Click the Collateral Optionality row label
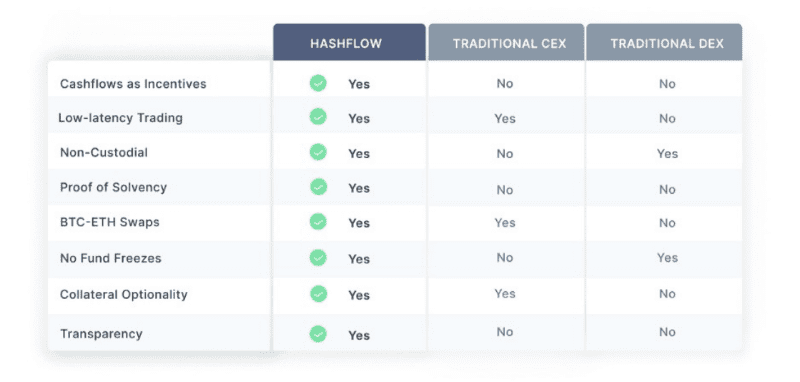The image size is (800, 382). pyautogui.click(x=123, y=295)
